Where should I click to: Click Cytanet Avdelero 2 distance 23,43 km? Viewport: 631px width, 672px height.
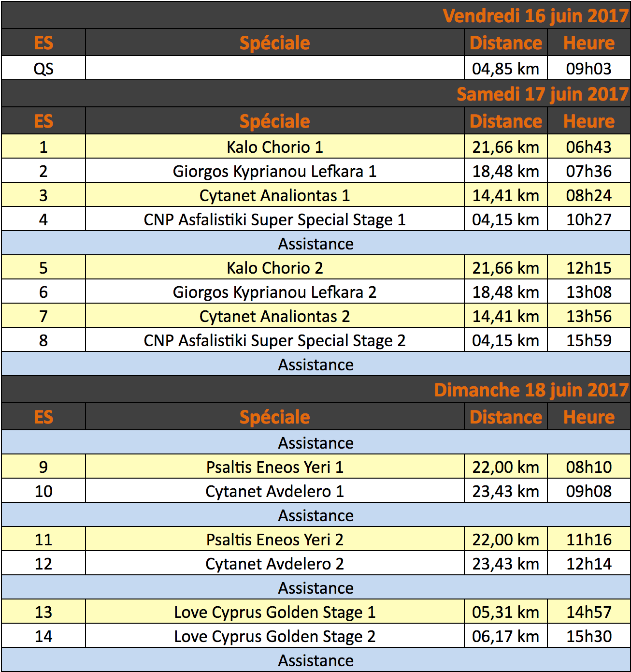click(x=505, y=563)
